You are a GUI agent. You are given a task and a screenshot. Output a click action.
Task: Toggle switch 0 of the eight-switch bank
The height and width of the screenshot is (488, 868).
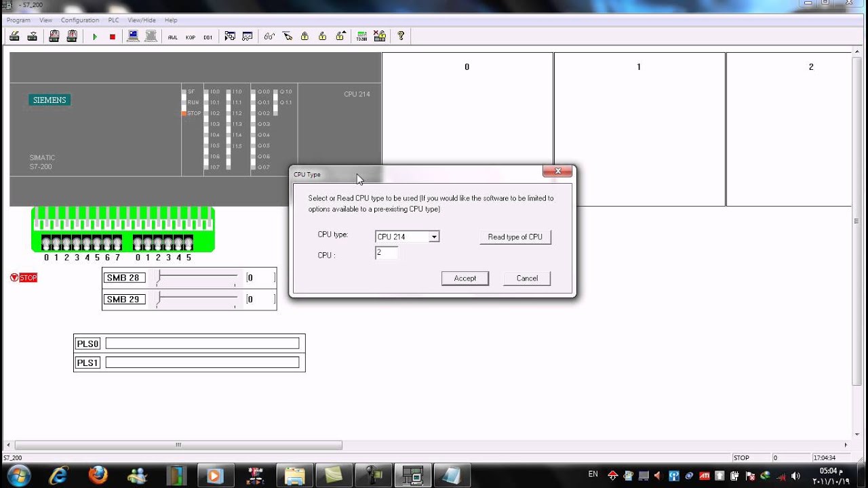pos(46,243)
